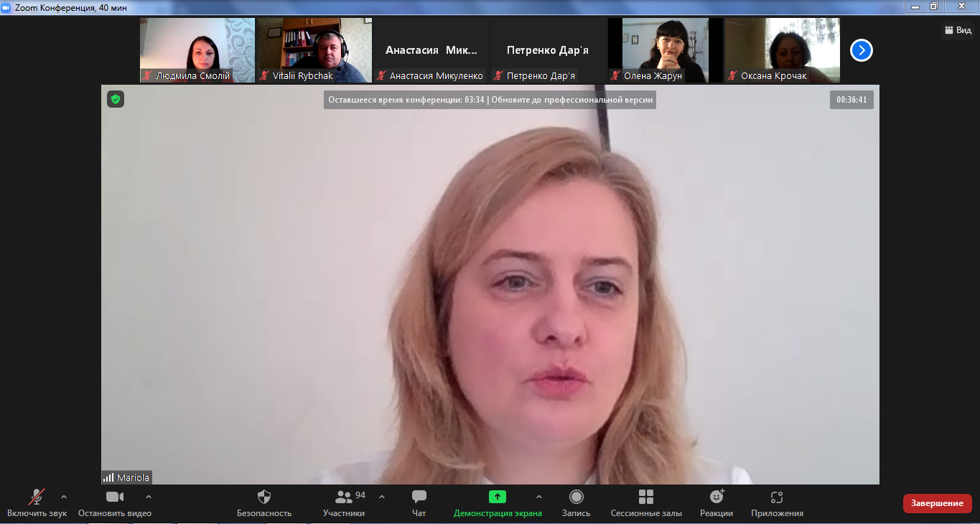
Task: Click the Zoom app icon in title bar
Action: (6, 6)
